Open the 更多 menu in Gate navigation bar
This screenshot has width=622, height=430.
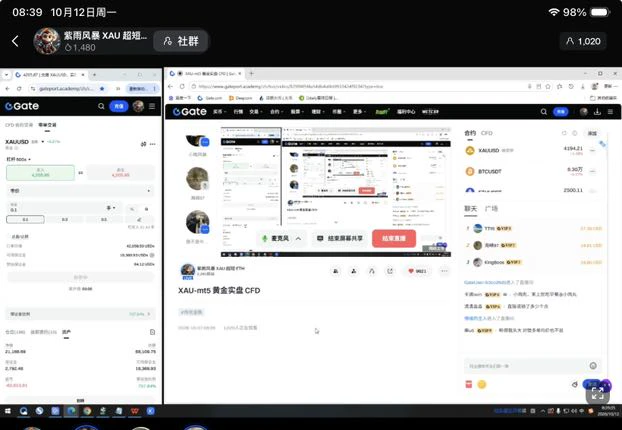coord(358,112)
